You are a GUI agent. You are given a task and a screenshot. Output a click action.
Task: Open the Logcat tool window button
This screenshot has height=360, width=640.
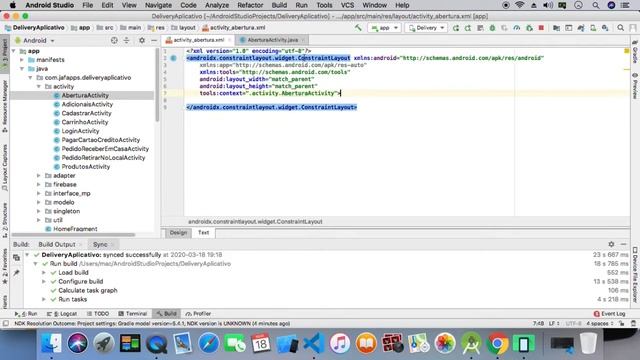pyautogui.click(x=62, y=314)
